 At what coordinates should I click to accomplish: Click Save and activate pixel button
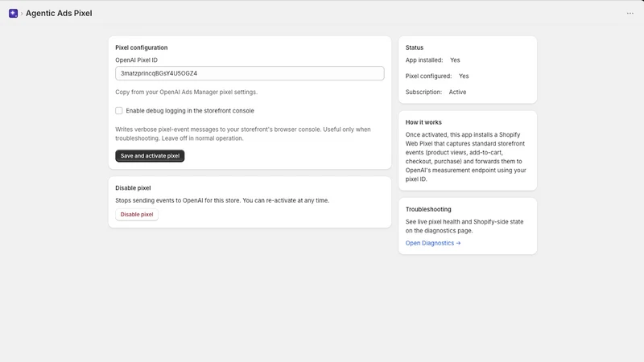click(x=150, y=156)
